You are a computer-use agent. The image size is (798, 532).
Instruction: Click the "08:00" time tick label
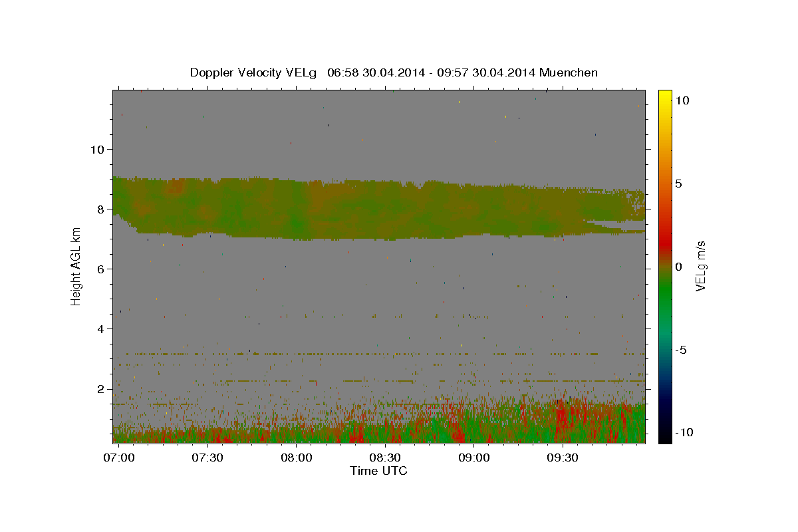coord(296,458)
